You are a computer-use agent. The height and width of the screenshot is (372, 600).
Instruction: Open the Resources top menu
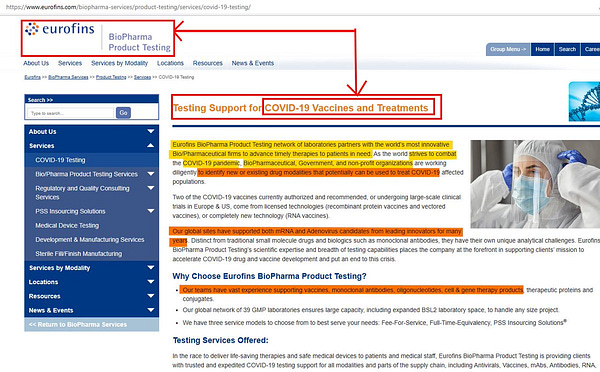point(207,63)
